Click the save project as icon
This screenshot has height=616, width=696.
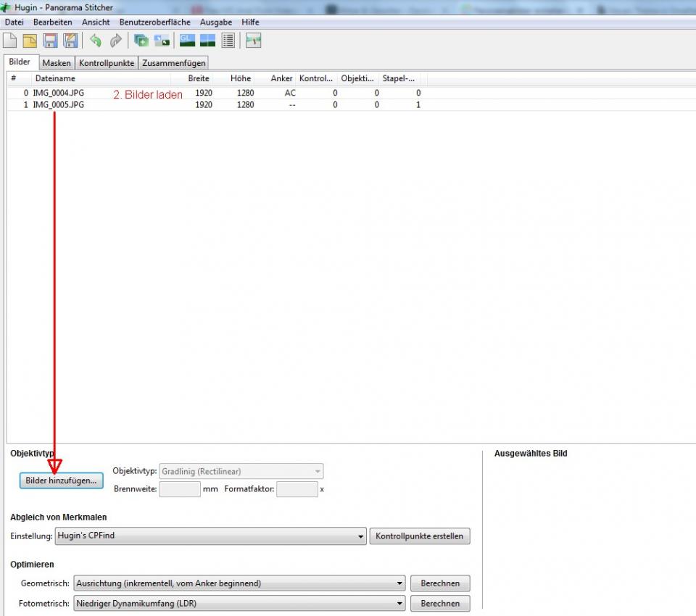coord(70,41)
